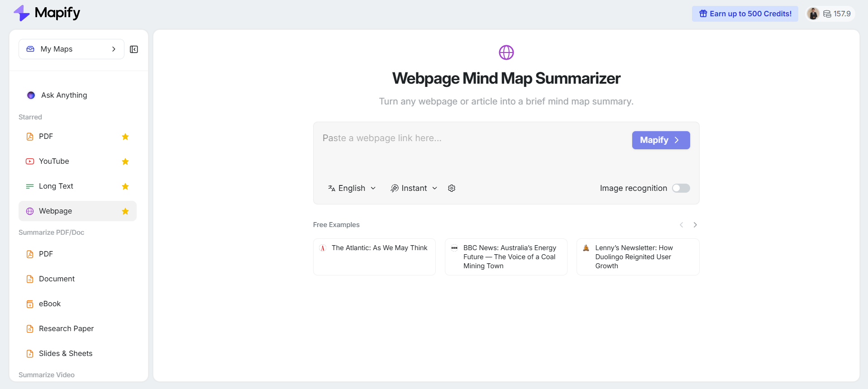Click the starred PDF file icon
Screen dimensions: 868x389
click(x=30, y=137)
